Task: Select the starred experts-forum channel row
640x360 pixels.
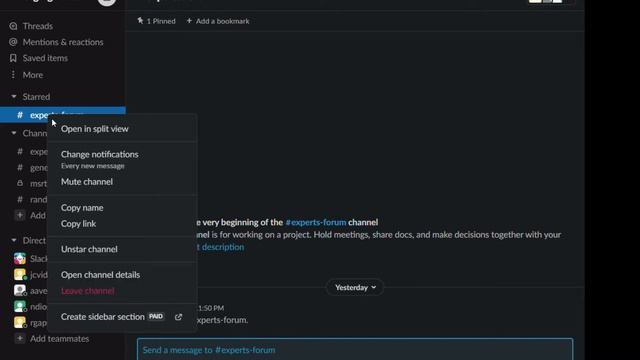Action: pyautogui.click(x=63, y=115)
